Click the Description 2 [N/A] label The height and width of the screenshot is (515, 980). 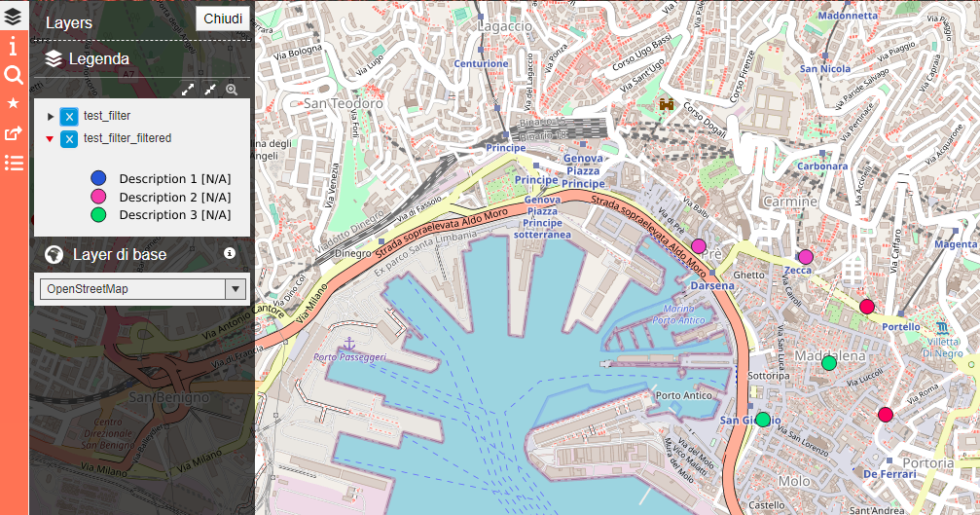pos(175,197)
